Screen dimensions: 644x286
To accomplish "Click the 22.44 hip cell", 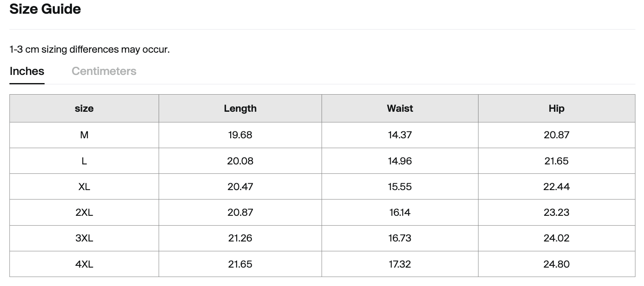I will pos(557,187).
